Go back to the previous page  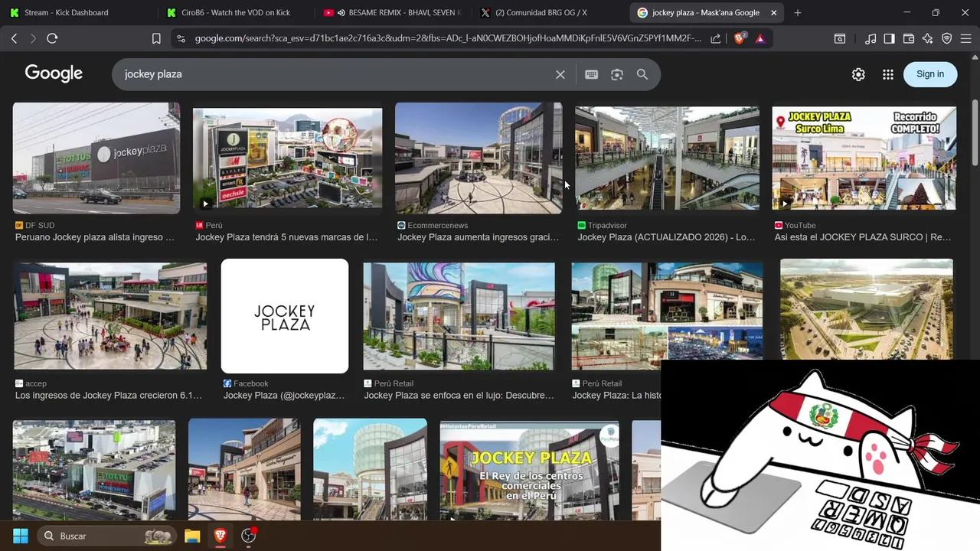[x=14, y=38]
